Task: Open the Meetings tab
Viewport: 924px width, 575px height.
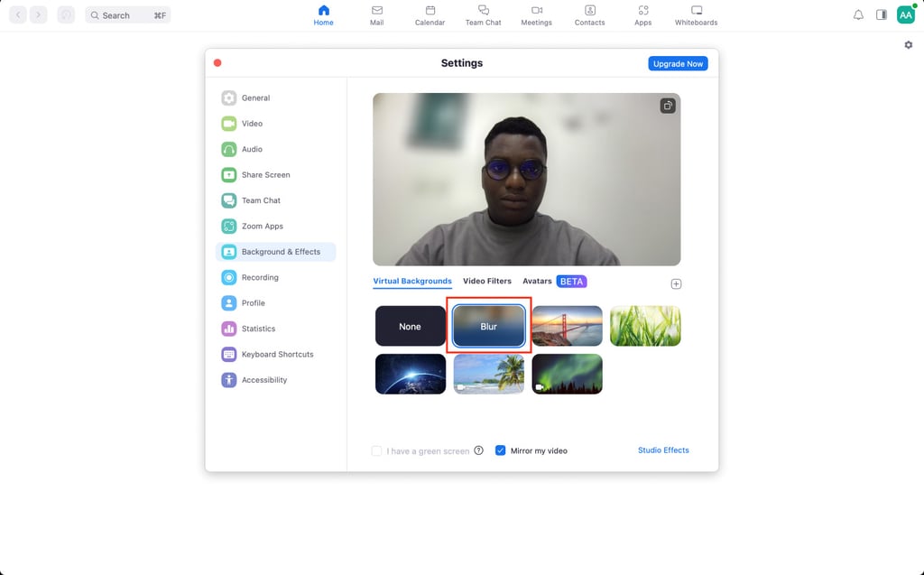Action: coord(536,15)
